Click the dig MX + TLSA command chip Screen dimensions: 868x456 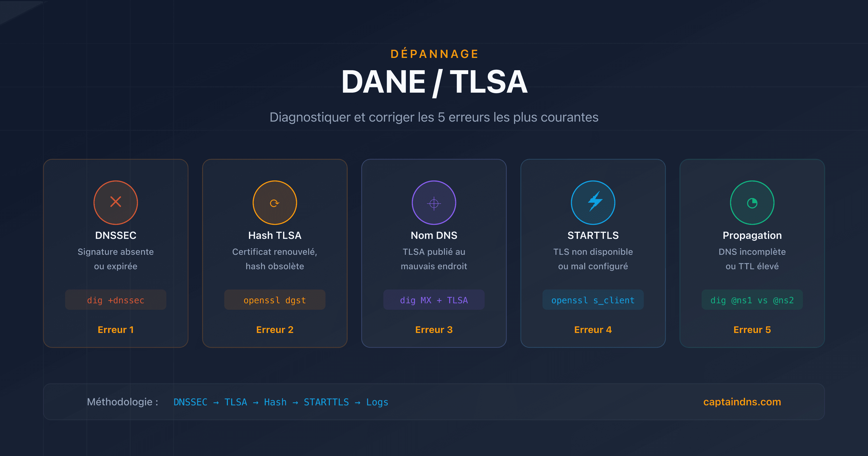point(434,299)
